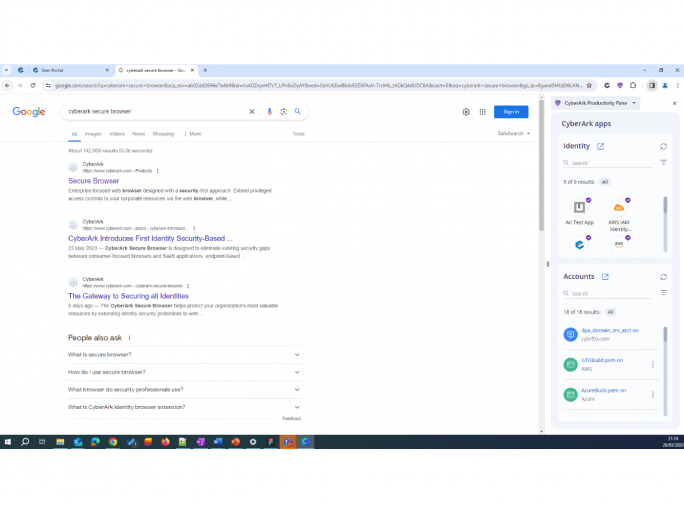Refresh the Accounts list
This screenshot has width=684, height=513.
[x=663, y=277]
